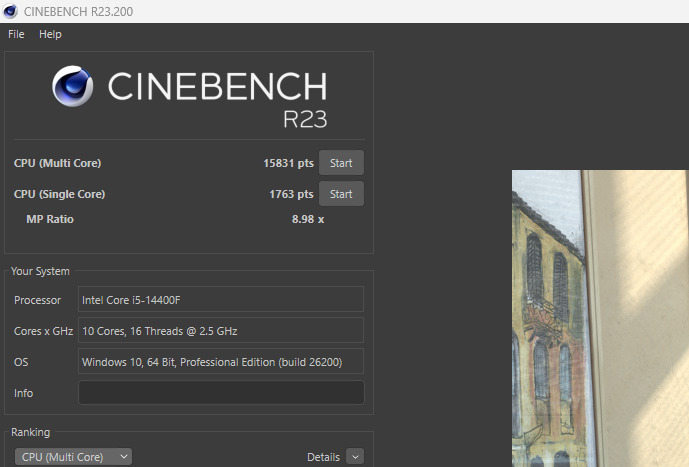Click the Info label
Screen dimensions: 689x467
tap(23, 393)
